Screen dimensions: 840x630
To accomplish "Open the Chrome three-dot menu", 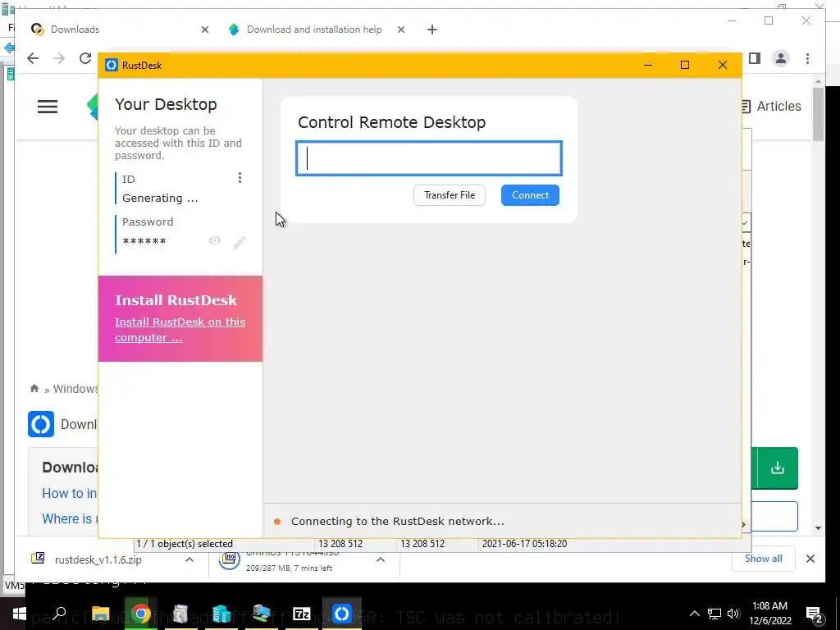I will click(x=807, y=58).
